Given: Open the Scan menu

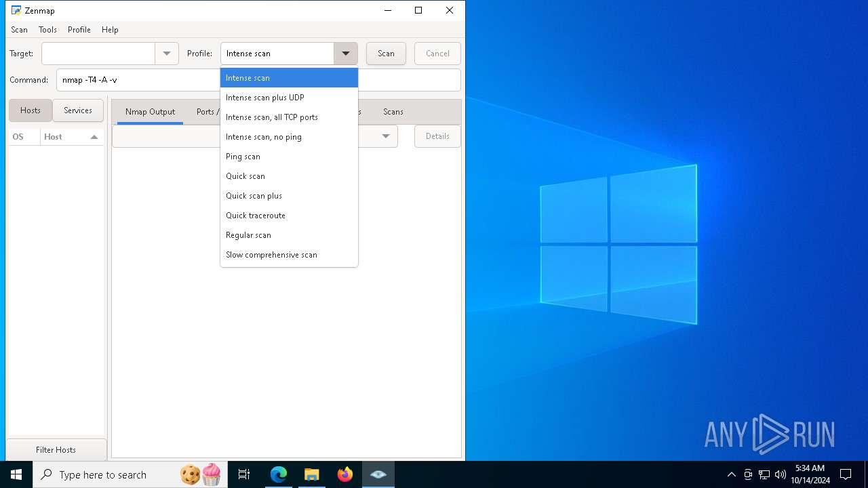Looking at the screenshot, I should click(19, 30).
